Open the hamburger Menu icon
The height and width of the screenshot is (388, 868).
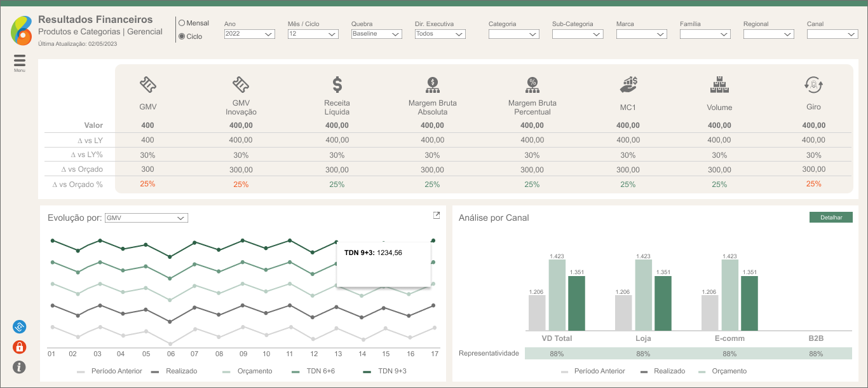(20, 61)
